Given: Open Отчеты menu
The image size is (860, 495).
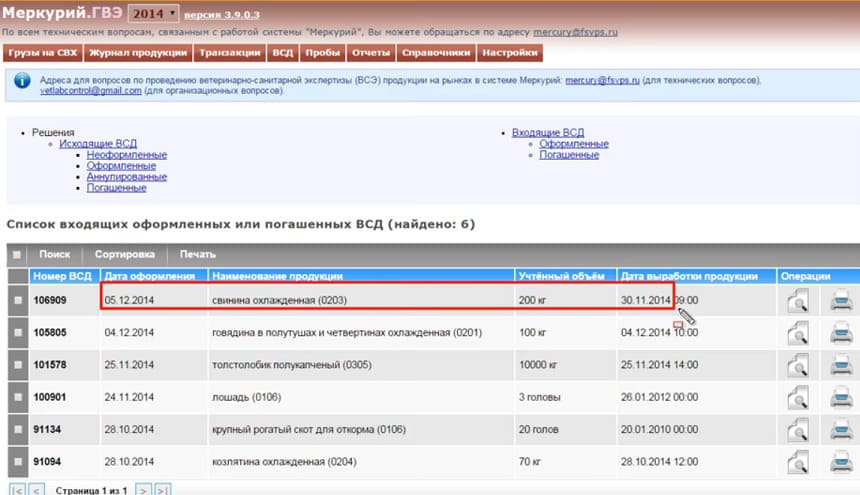Looking at the screenshot, I should click(x=371, y=53).
